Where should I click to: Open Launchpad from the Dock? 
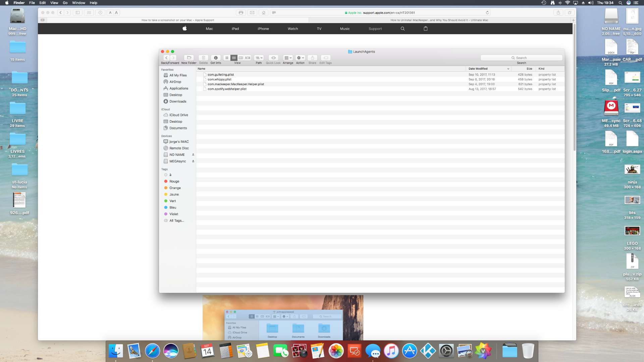(x=134, y=351)
